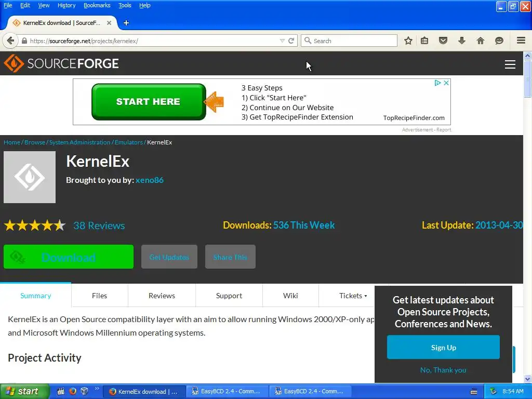Click the page scrollbar up arrow
532x399 pixels.
pyautogui.click(x=527, y=55)
